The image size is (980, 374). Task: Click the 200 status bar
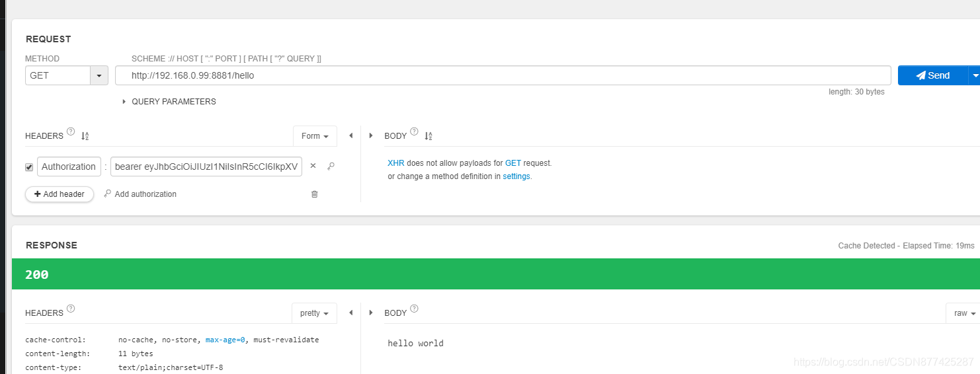click(496, 274)
